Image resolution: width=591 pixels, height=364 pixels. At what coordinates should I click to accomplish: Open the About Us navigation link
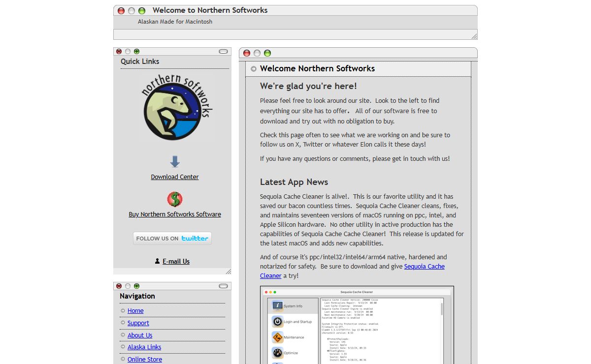click(x=140, y=335)
